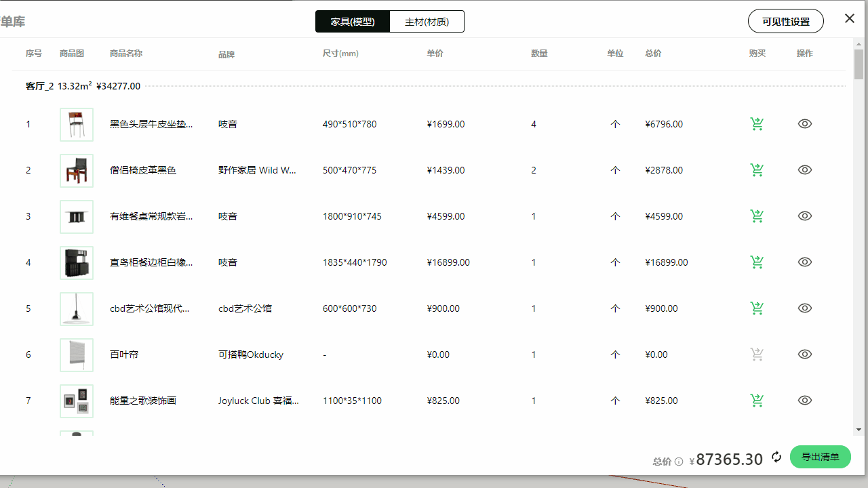The image size is (868, 488).
Task: Click the info icon beside 总价 label
Action: click(679, 462)
